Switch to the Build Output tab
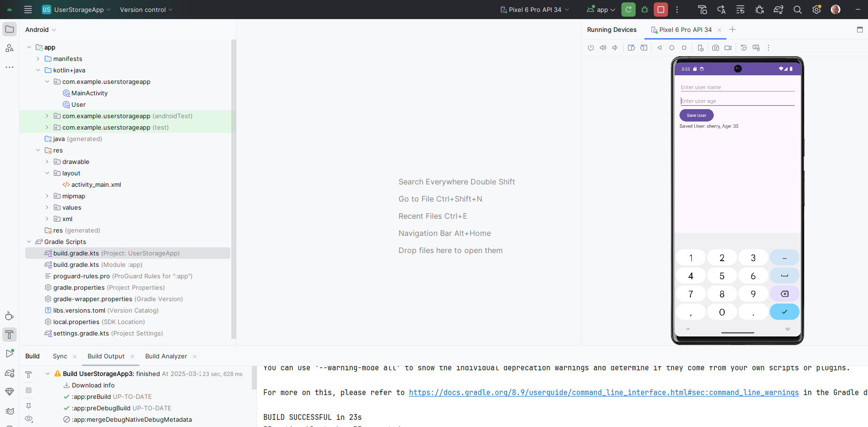The width and height of the screenshot is (868, 427). point(106,356)
